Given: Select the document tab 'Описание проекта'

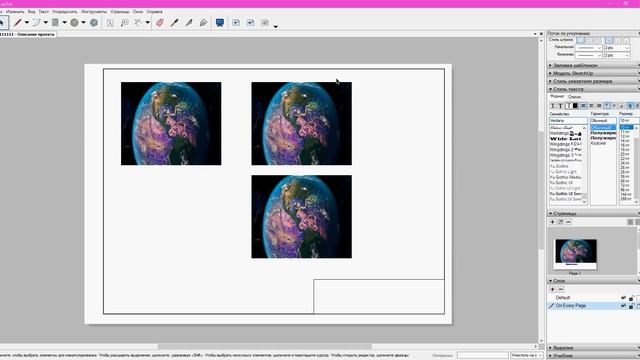Looking at the screenshot, I should [28, 34].
